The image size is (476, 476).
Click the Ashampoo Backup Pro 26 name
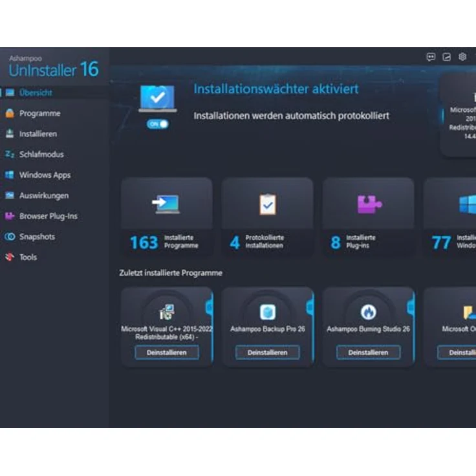pyautogui.click(x=268, y=329)
